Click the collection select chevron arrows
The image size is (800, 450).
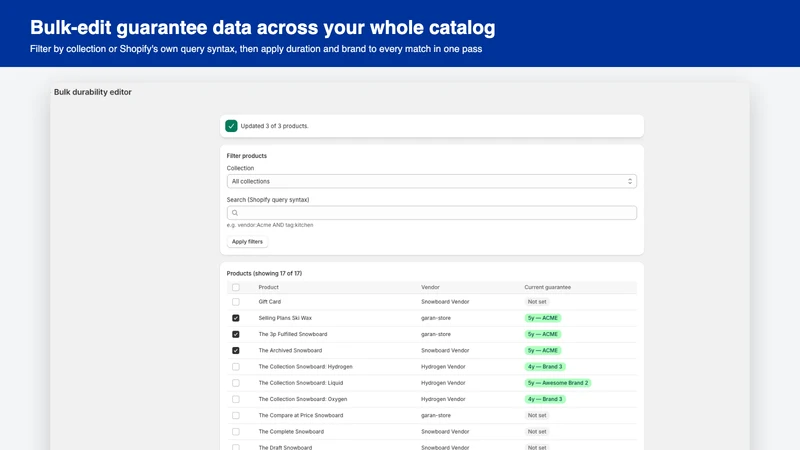630,181
